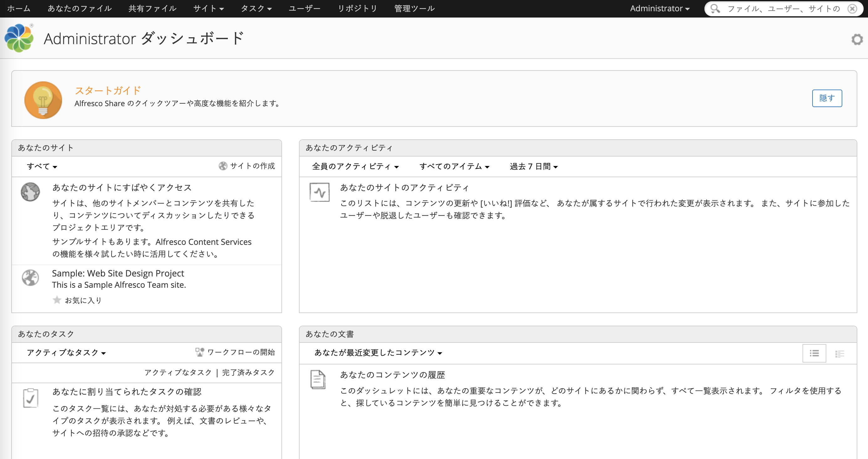This screenshot has height=459, width=868.
Task: Click globe icon next to あなたのサイトにすばやくアクセス
Action: (x=30, y=192)
